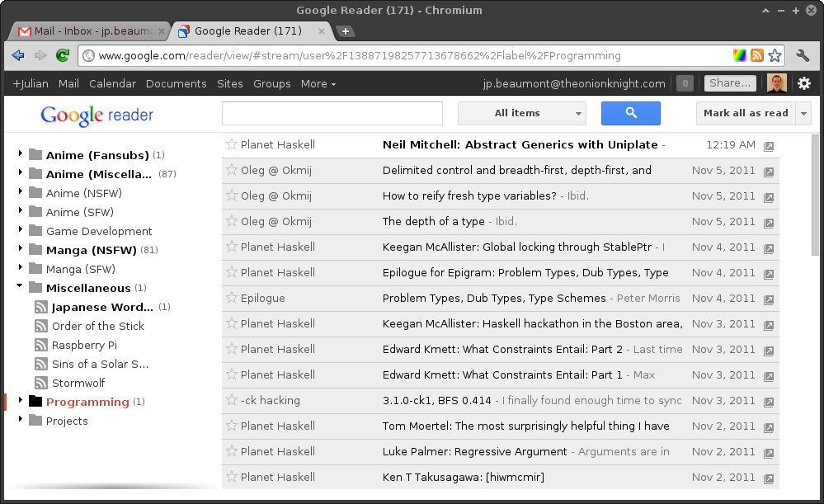This screenshot has height=504, width=824.
Task: Bookmark this page with the star icon
Action: 775,55
